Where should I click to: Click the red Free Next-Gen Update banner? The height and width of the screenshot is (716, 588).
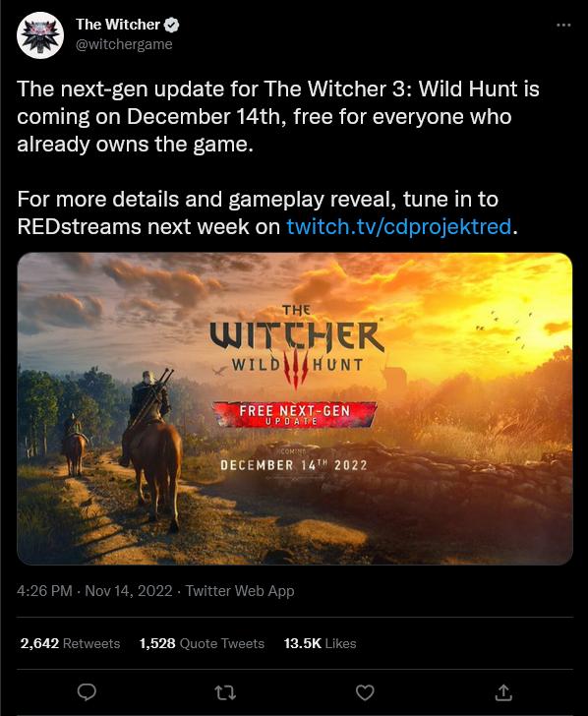pyautogui.click(x=294, y=414)
